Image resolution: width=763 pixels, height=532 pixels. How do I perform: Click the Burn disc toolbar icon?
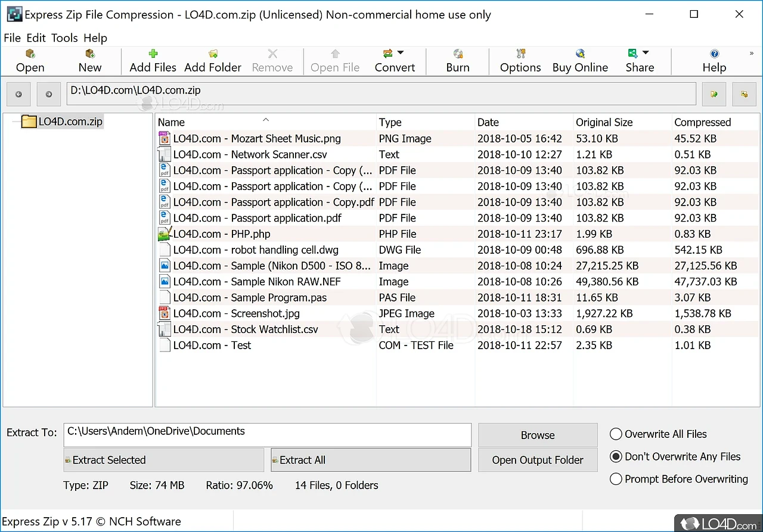458,61
